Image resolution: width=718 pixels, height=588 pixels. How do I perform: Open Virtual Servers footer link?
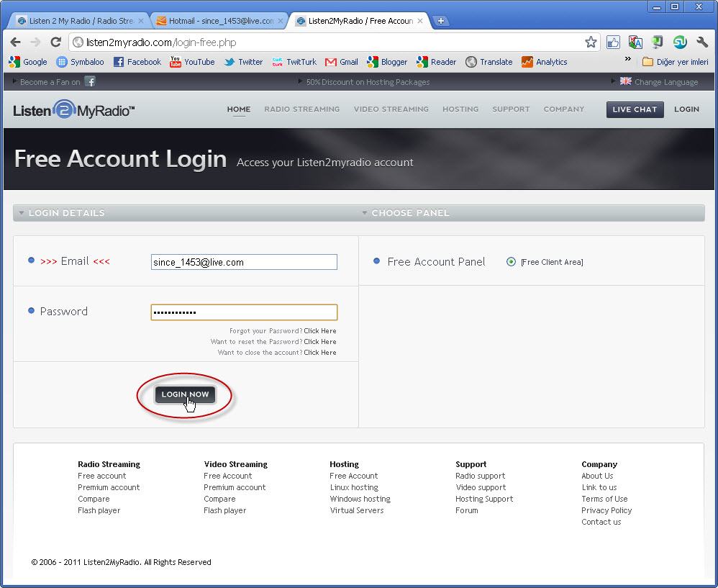tap(357, 510)
